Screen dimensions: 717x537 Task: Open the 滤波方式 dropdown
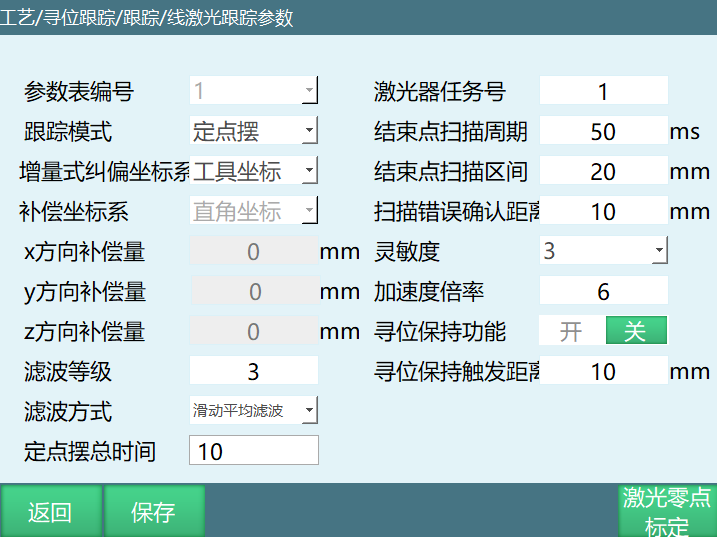point(253,410)
